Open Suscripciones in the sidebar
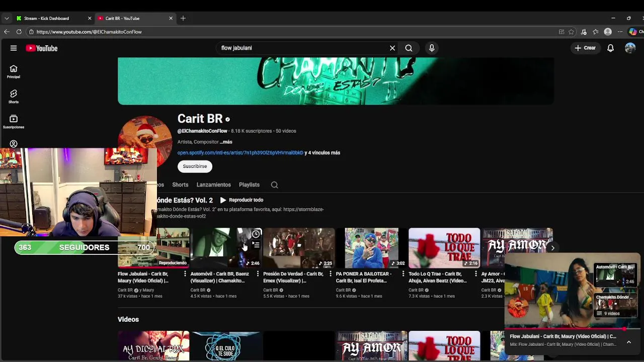 (x=14, y=122)
